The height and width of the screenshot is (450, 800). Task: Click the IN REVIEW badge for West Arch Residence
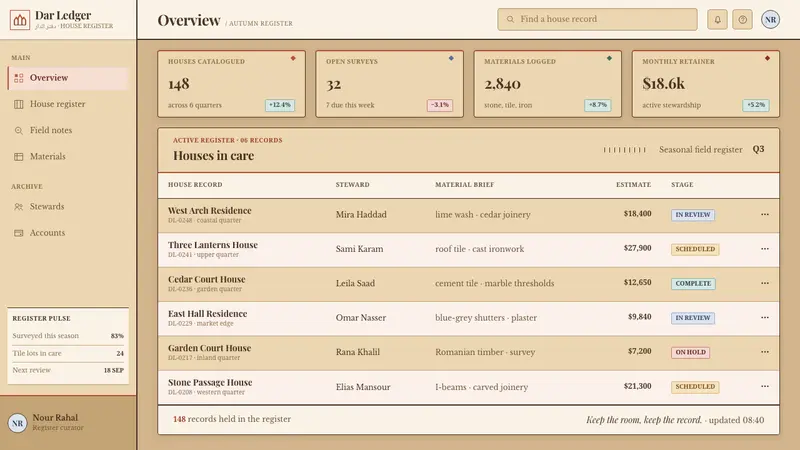coord(693,215)
